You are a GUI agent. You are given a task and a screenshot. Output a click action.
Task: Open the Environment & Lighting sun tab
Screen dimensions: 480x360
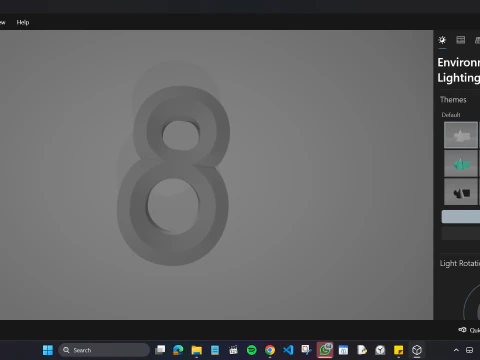pyautogui.click(x=442, y=40)
